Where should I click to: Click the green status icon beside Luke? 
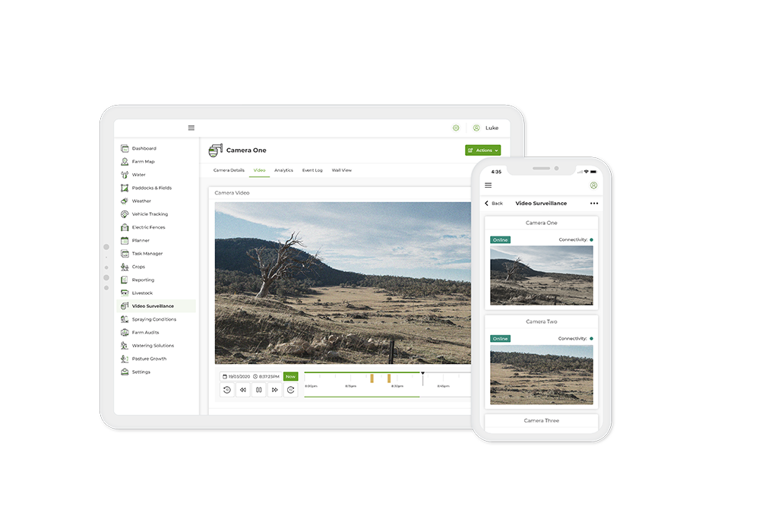click(x=456, y=128)
